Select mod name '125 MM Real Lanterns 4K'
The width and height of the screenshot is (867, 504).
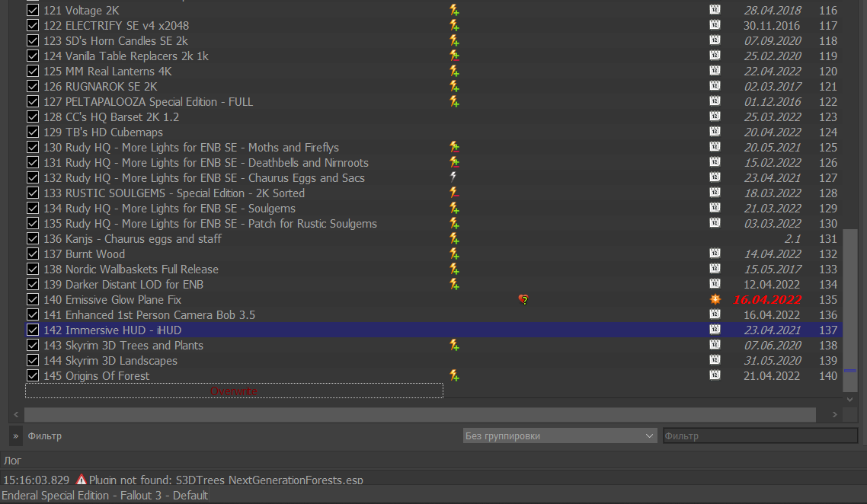107,72
